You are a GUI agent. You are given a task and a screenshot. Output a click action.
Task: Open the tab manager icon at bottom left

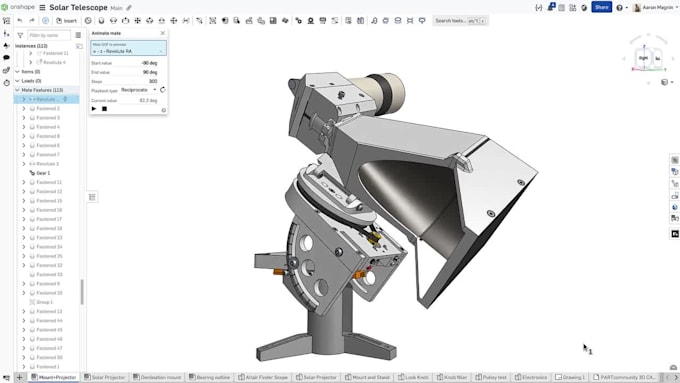coord(7,377)
